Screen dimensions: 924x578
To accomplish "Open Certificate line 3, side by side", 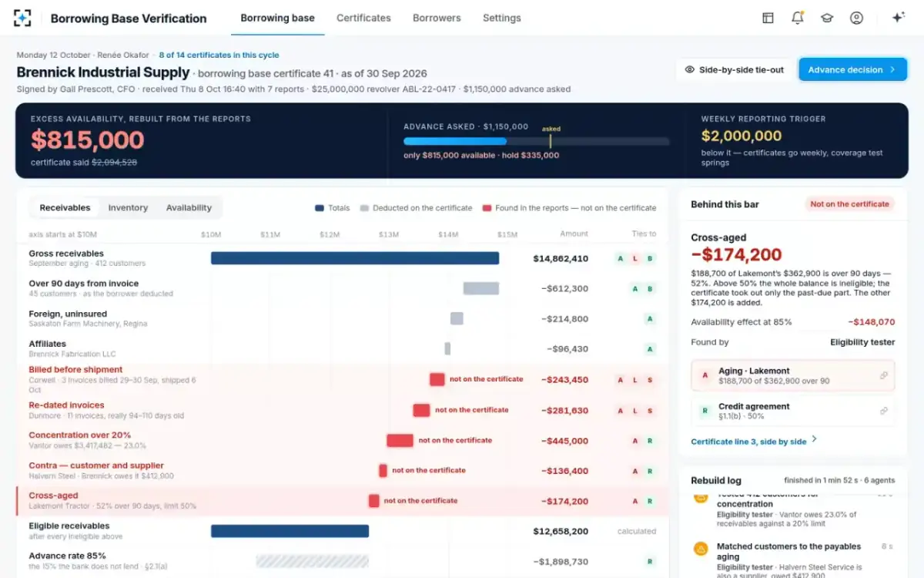I will point(754,441).
